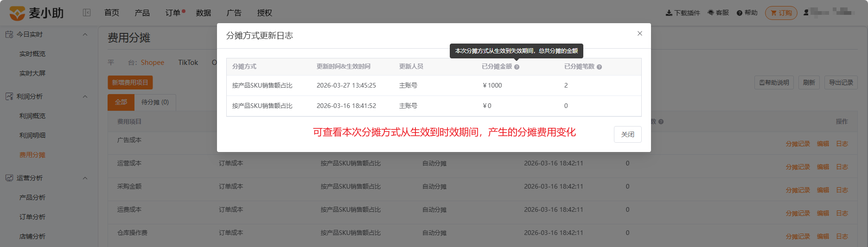Click the 帮助说明 button

tap(774, 82)
